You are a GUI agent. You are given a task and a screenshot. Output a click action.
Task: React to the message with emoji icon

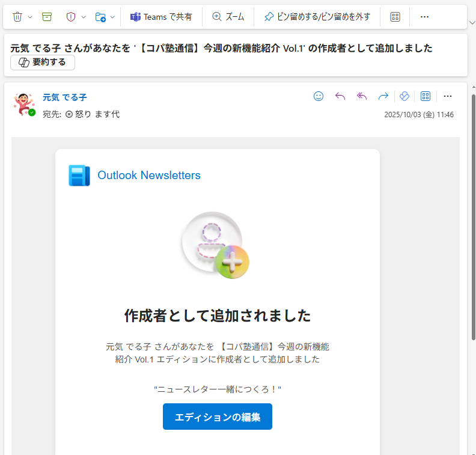click(319, 96)
